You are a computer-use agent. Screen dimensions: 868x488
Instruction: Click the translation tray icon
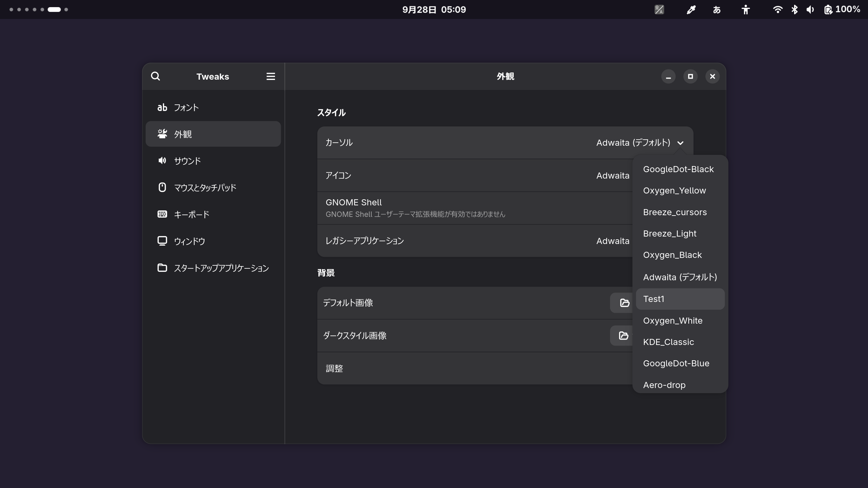click(x=659, y=9)
